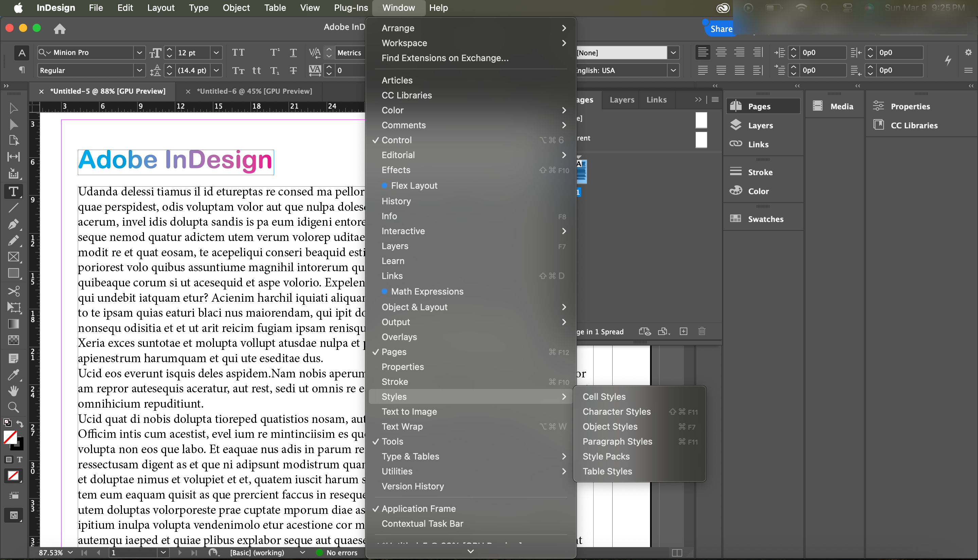This screenshot has width=978, height=560.
Task: Open the Swatches panel icon
Action: 735,219
